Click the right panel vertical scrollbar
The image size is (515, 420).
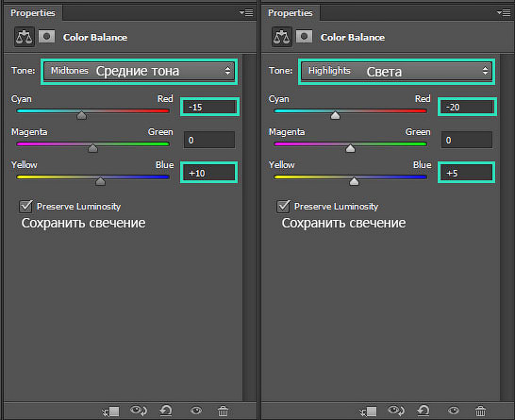point(507,227)
